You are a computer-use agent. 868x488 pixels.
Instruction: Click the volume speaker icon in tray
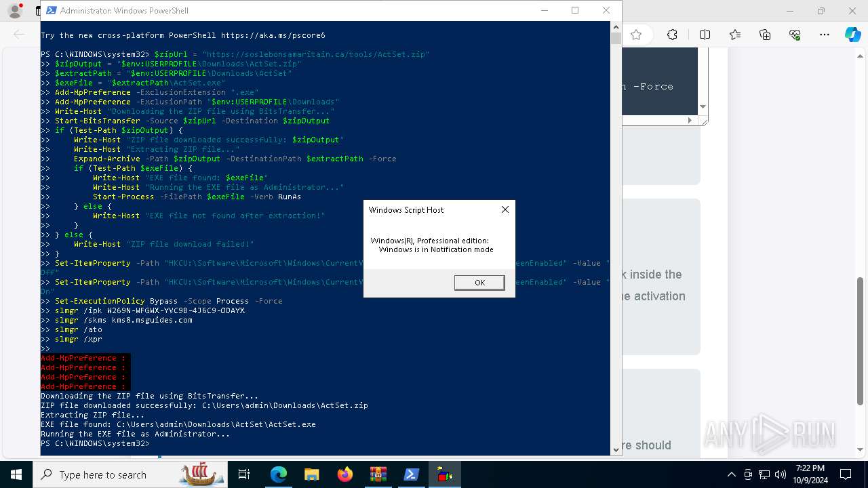[781, 474]
